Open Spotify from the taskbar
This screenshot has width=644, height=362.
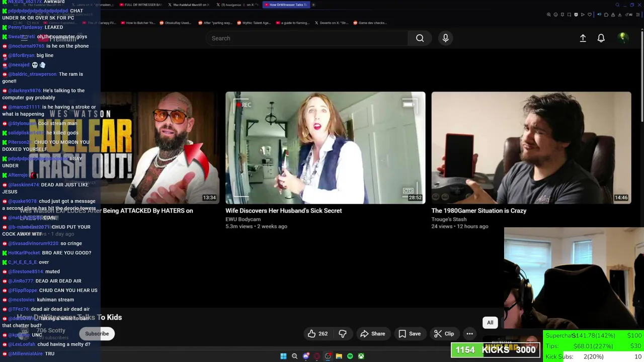[350, 356]
